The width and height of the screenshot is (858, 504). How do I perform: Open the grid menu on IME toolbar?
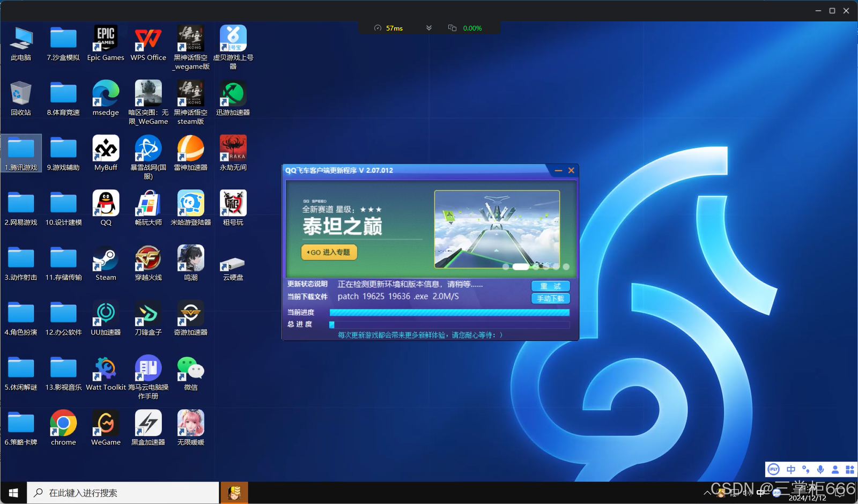click(850, 470)
